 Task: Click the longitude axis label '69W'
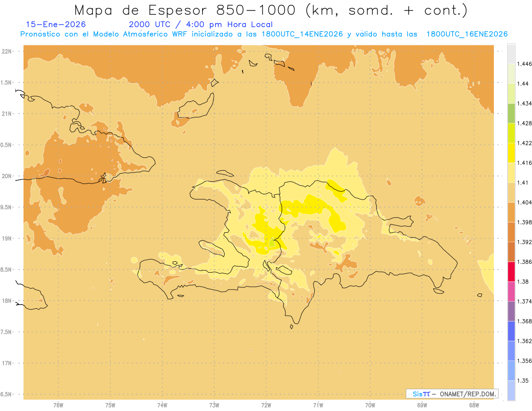tap(422, 405)
